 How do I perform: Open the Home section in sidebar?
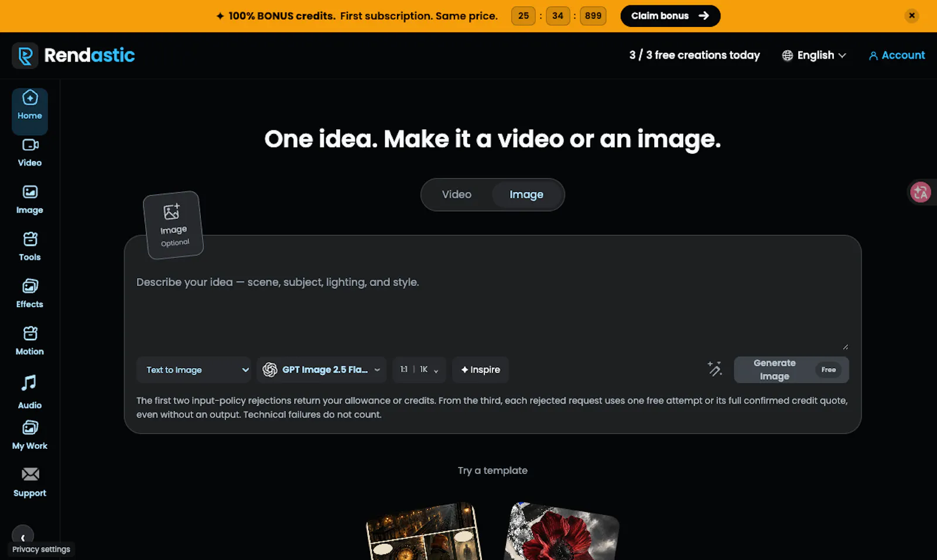(30, 111)
